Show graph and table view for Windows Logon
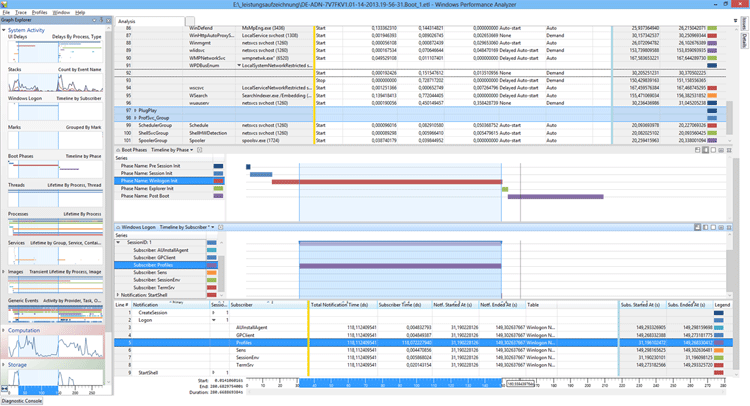Viewport: 750px width, 406px height. 698,227
